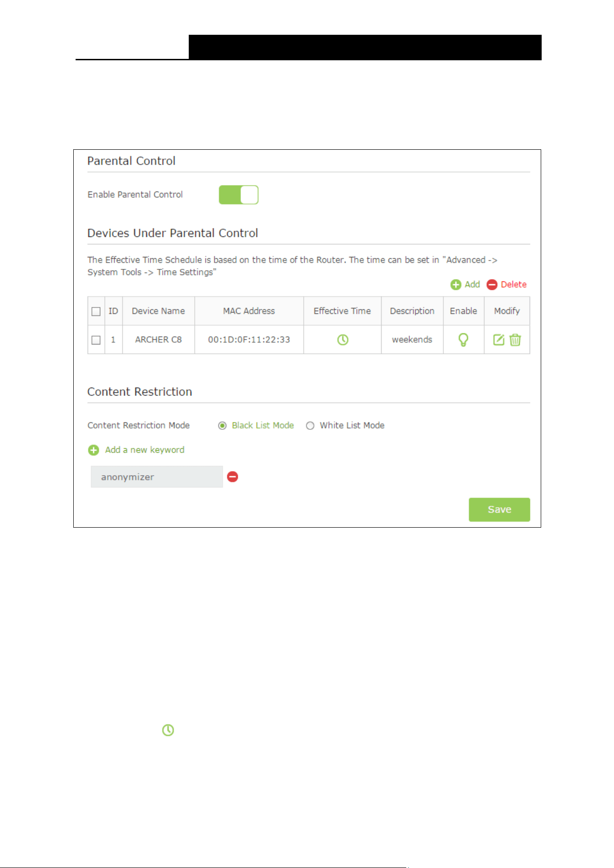
Task: Click the Save button
Action: (499, 510)
